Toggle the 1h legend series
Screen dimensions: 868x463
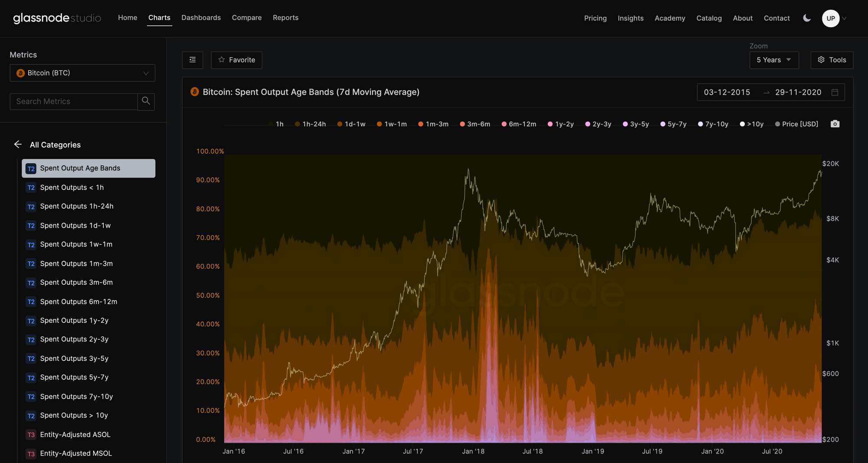(x=276, y=124)
